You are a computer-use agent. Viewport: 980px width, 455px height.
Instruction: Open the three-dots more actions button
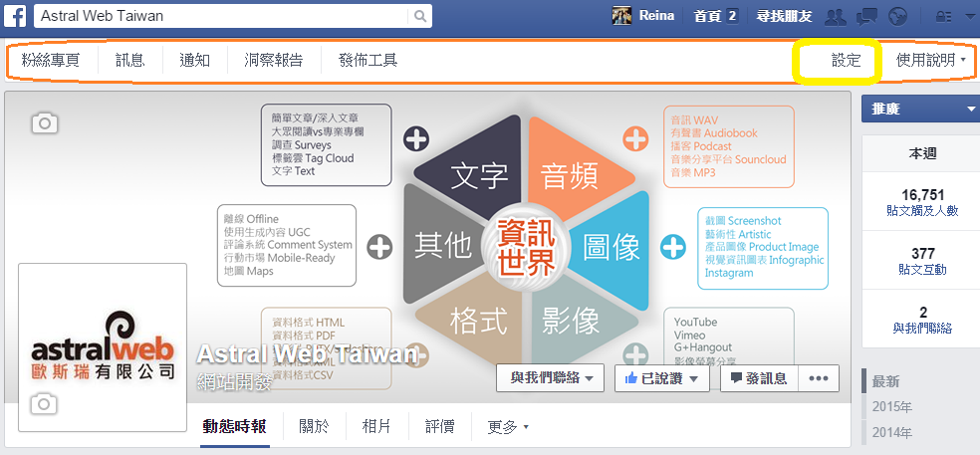(818, 378)
